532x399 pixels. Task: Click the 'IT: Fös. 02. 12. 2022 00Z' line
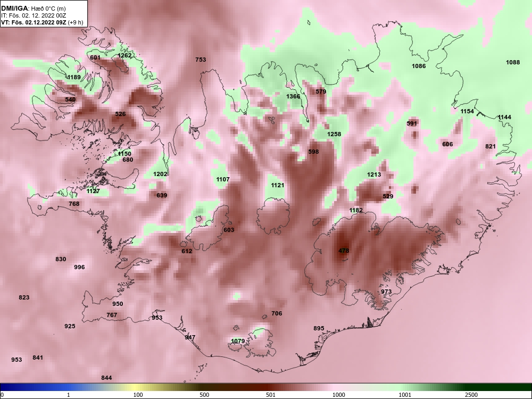[x=32, y=15]
